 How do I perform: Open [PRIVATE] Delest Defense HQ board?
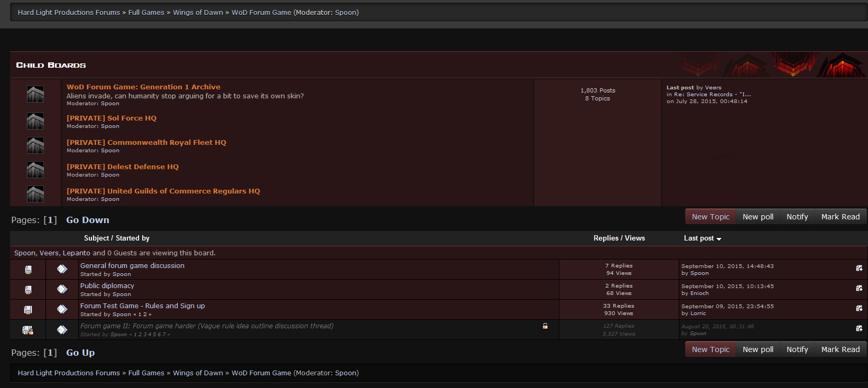(x=123, y=167)
